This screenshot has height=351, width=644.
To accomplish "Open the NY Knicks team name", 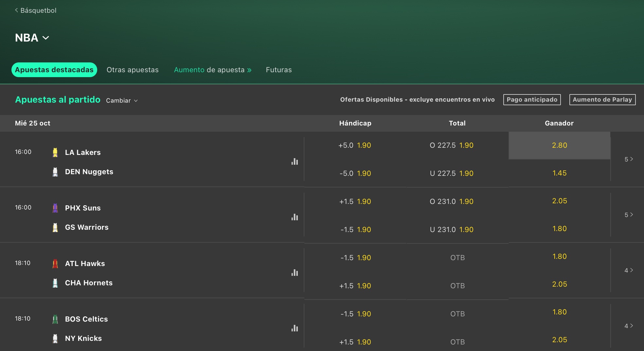I will click(x=83, y=339).
